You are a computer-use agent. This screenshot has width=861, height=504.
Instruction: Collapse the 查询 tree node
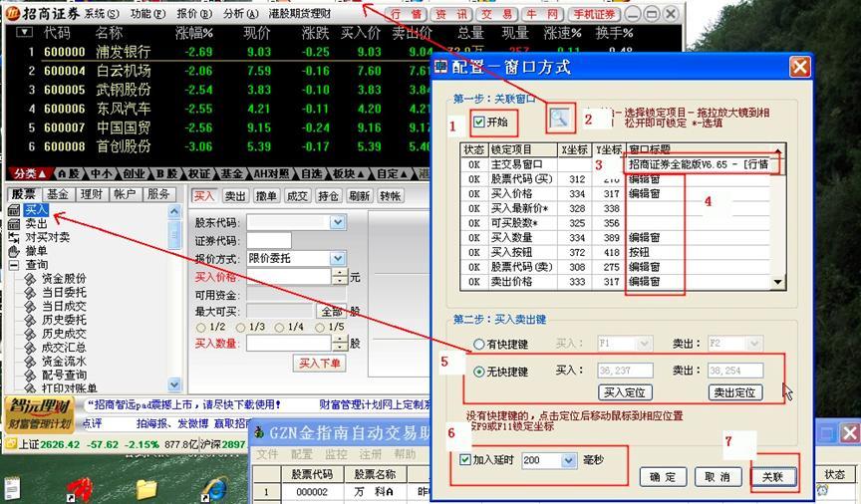pyautogui.click(x=14, y=265)
